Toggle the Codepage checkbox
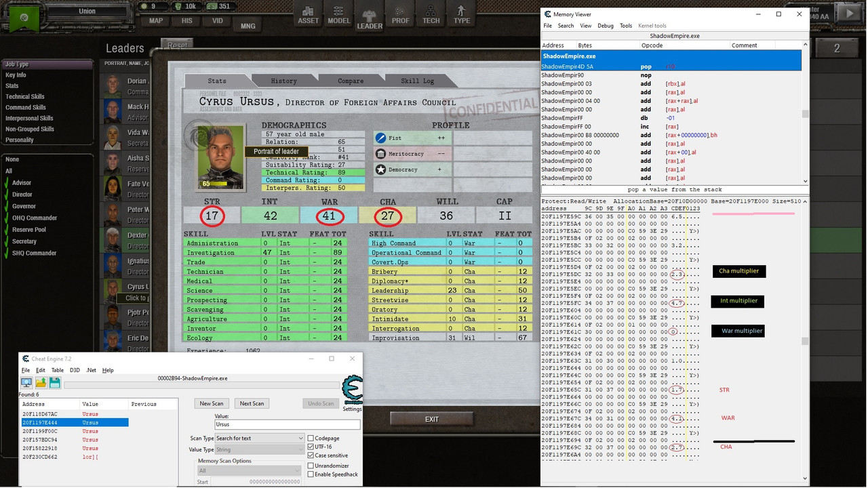868x488 pixels. pyautogui.click(x=311, y=439)
